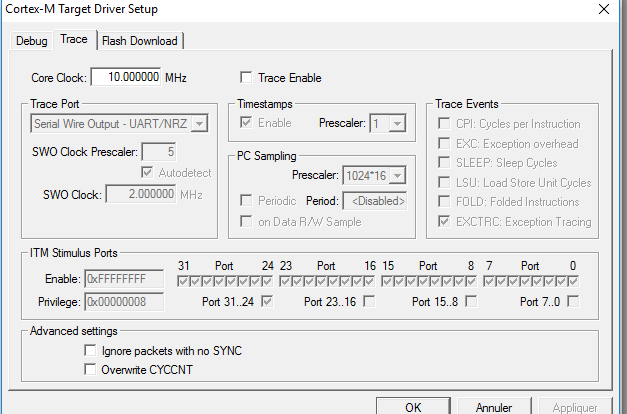Check SLEEP: Sleep Cycles
Image resolution: width=627 pixels, height=414 pixels.
(444, 162)
